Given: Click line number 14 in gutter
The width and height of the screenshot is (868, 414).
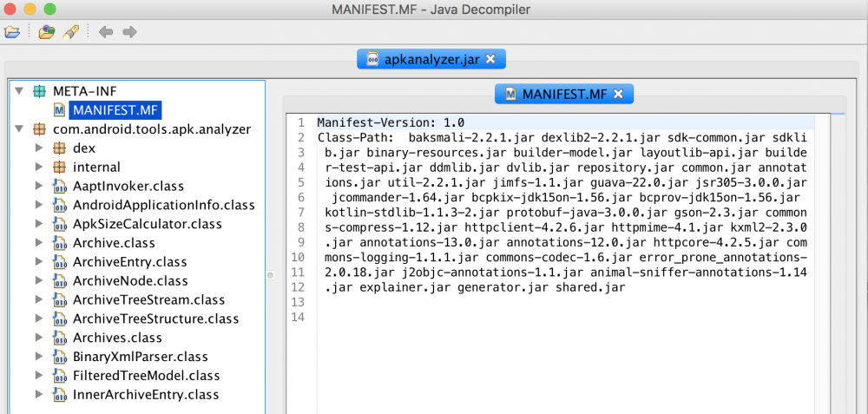Looking at the screenshot, I should click(x=299, y=317).
